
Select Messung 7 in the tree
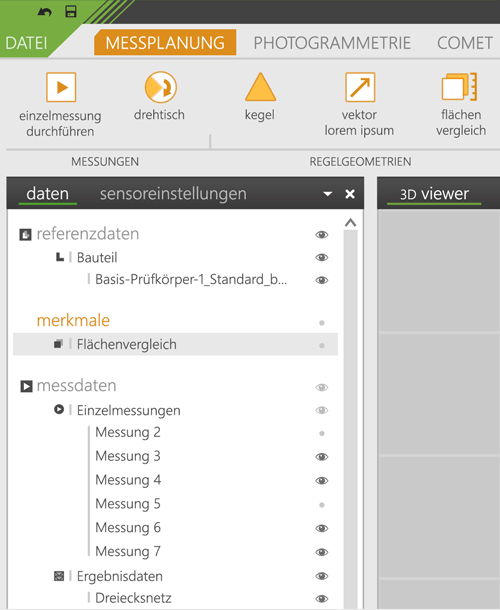(x=128, y=552)
